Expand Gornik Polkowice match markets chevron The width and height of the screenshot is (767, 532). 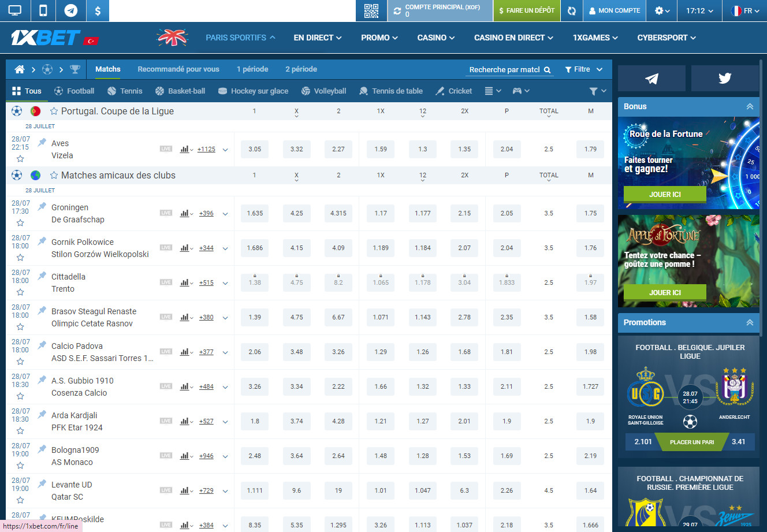[x=225, y=248]
